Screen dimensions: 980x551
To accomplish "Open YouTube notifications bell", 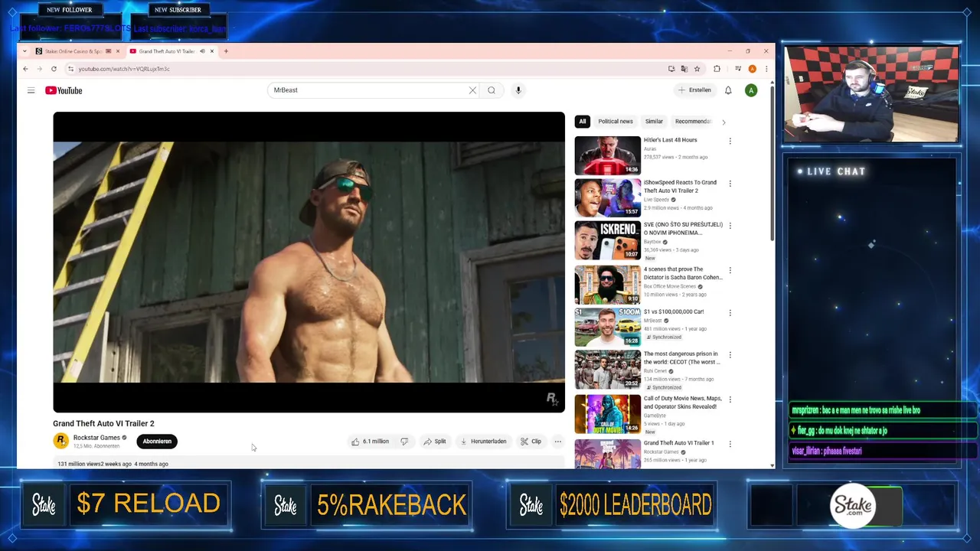I will coord(728,90).
